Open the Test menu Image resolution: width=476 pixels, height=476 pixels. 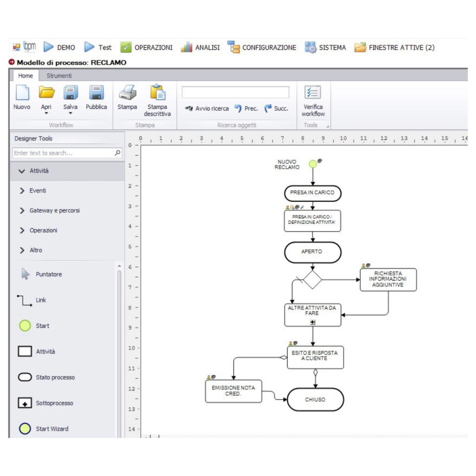tap(98, 47)
